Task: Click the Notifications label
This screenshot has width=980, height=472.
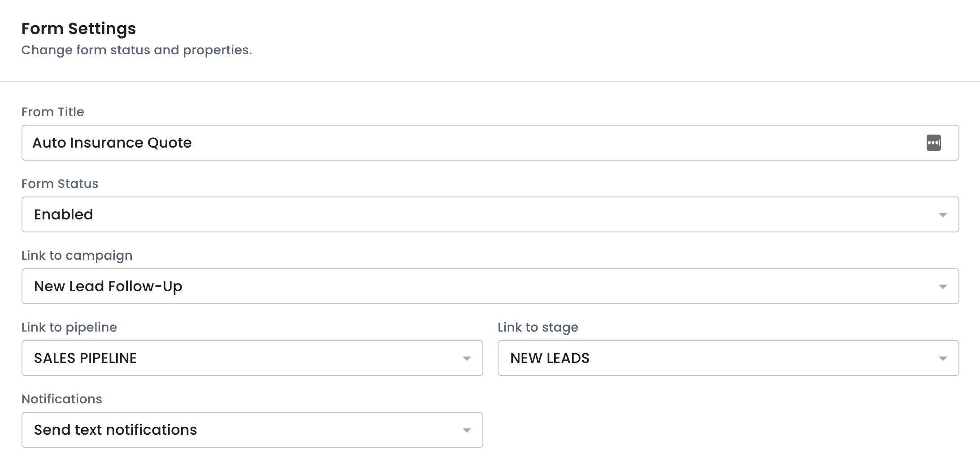Action: click(62, 399)
